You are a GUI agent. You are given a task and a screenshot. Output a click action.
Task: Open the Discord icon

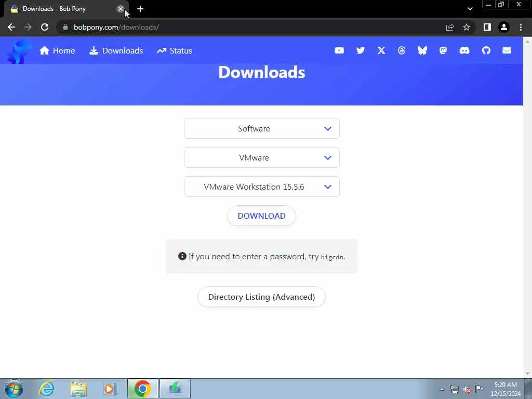pyautogui.click(x=464, y=50)
